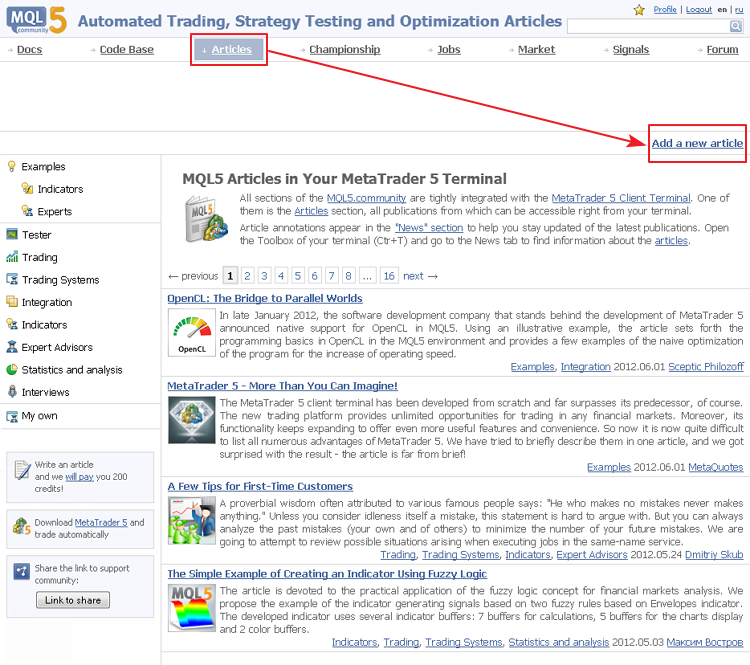Open the Championship menu item
The image size is (750, 665).
click(344, 50)
